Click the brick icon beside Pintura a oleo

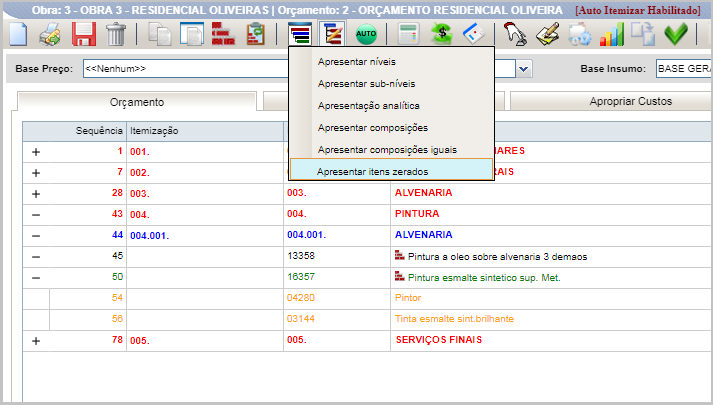[x=400, y=255]
